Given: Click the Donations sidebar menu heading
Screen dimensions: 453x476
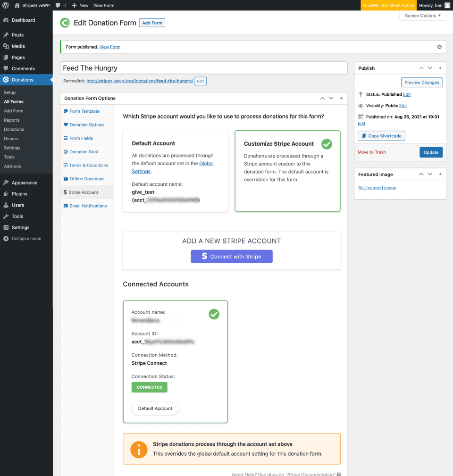Looking at the screenshot, I should 26,80.
